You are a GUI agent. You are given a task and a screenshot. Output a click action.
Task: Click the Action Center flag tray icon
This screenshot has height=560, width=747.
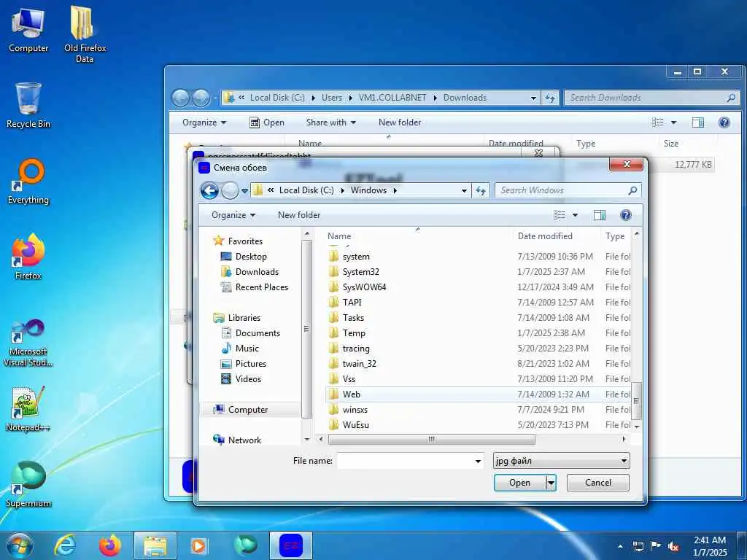pyautogui.click(x=656, y=546)
